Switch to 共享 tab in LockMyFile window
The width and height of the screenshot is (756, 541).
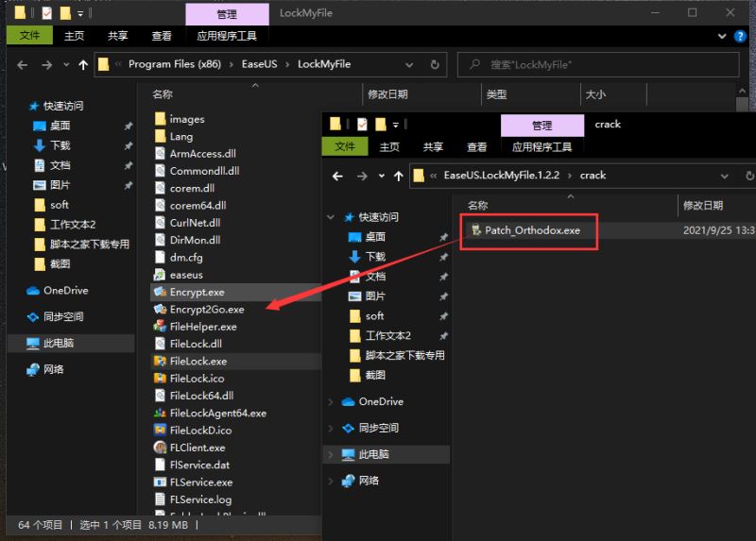[117, 36]
